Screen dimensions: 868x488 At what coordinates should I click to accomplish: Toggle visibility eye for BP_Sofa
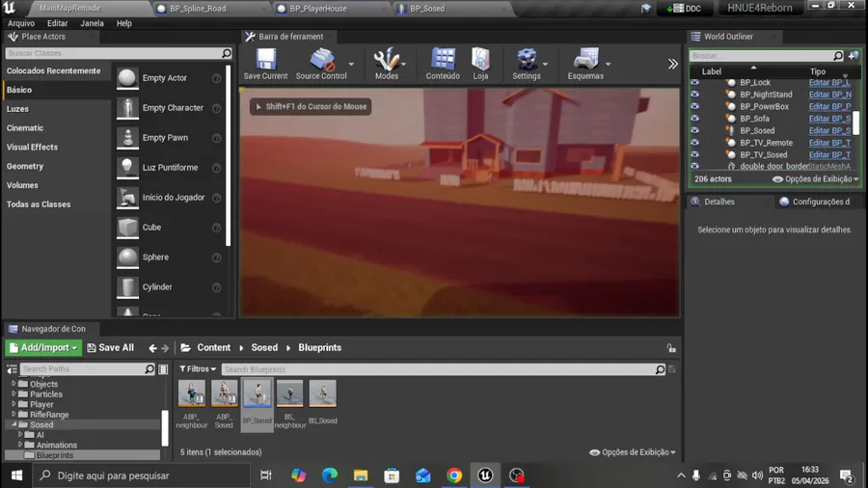[694, 119]
